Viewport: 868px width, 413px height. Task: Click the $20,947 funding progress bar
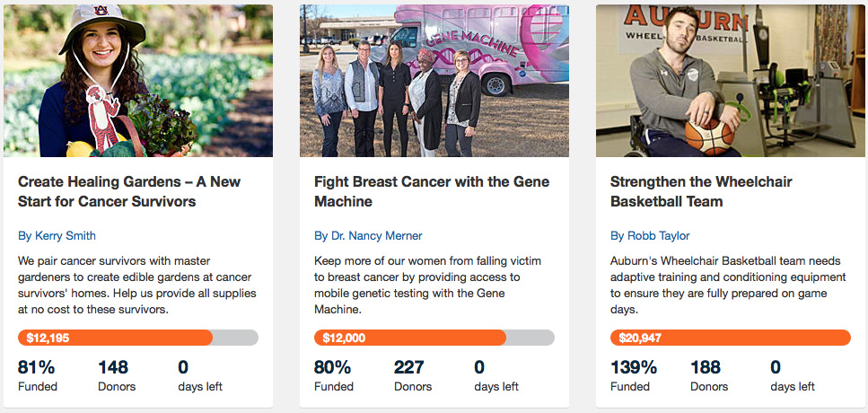731,338
